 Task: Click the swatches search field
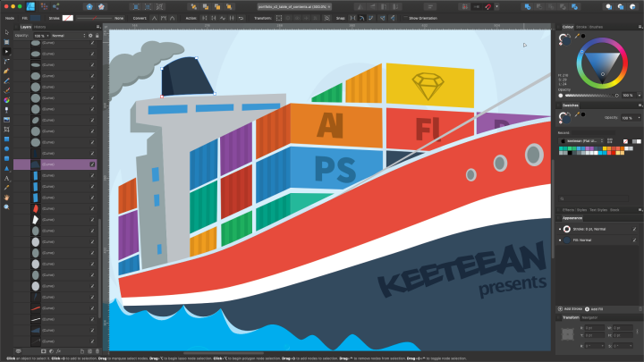pos(594,198)
